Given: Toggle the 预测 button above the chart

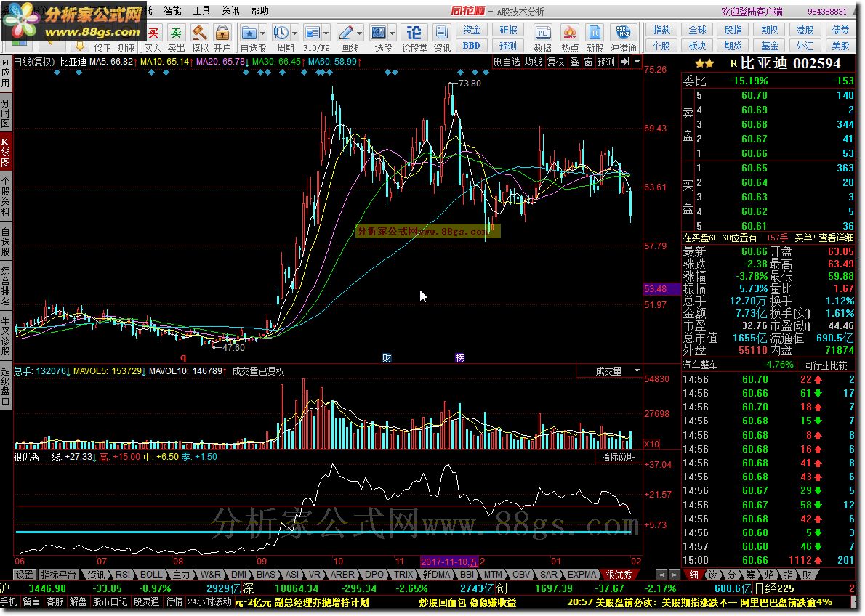Looking at the screenshot, I should pyautogui.click(x=605, y=62).
